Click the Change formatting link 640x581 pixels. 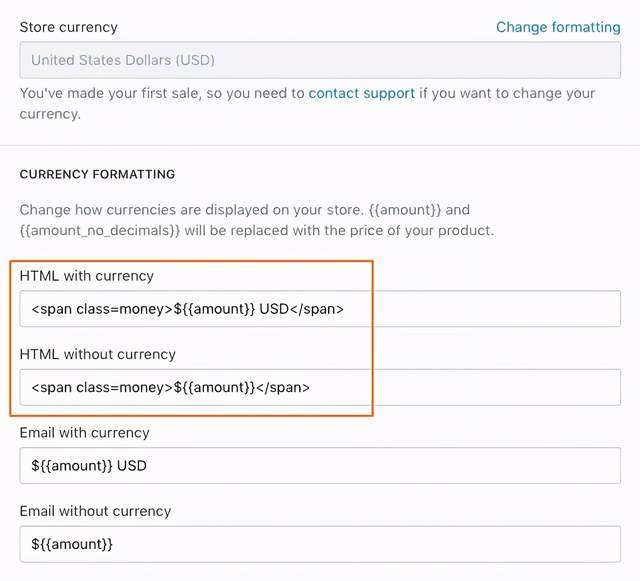click(x=558, y=27)
